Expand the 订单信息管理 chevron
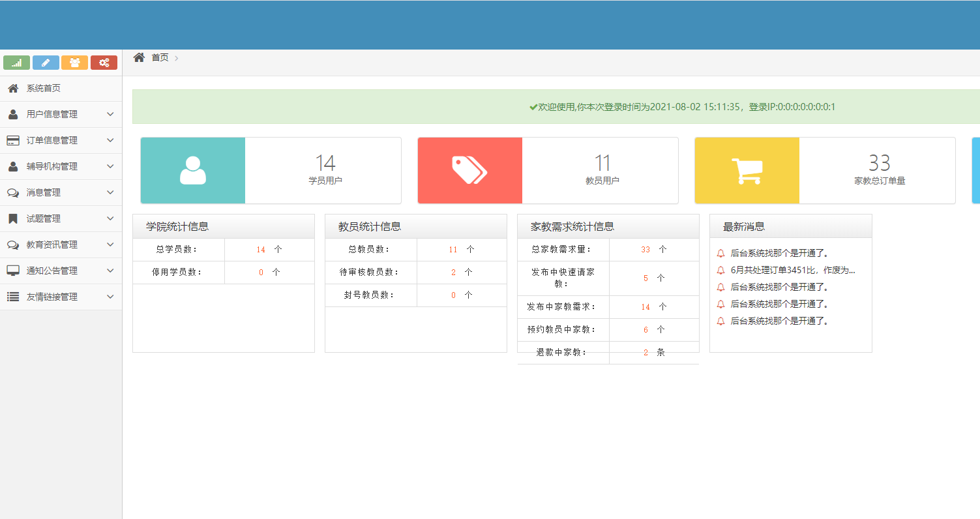The image size is (980, 519). (x=110, y=140)
